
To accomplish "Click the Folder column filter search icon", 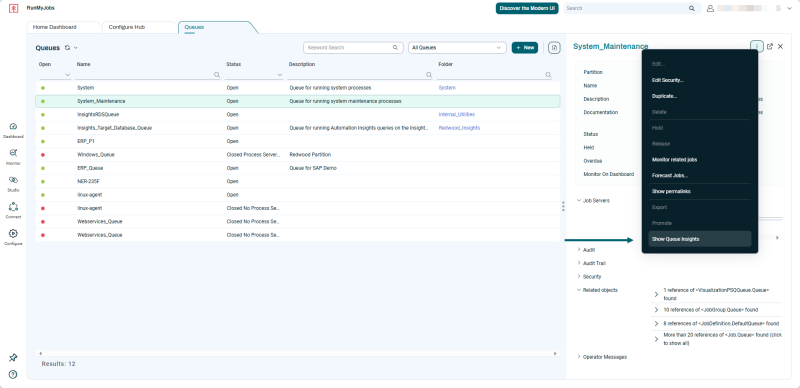I will click(x=548, y=75).
